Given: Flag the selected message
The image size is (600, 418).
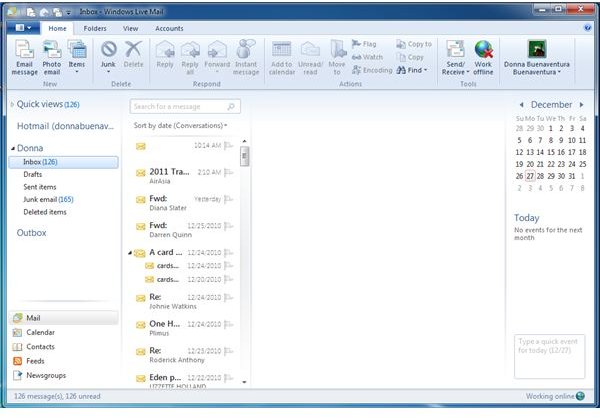Looking at the screenshot, I should click(x=364, y=44).
